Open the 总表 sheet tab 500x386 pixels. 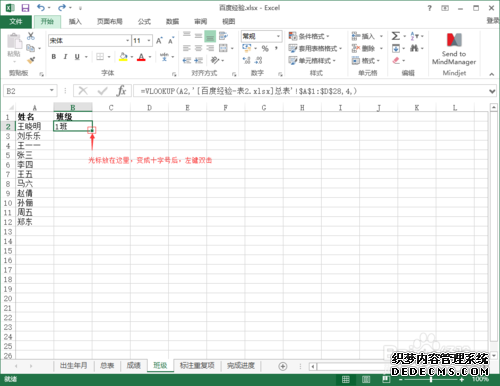pyautogui.click(x=107, y=366)
